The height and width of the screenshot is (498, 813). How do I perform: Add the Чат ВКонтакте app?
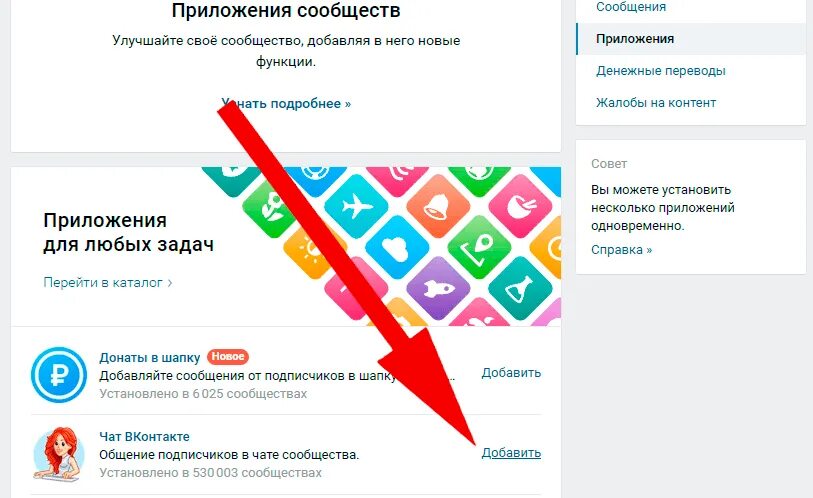(511, 452)
